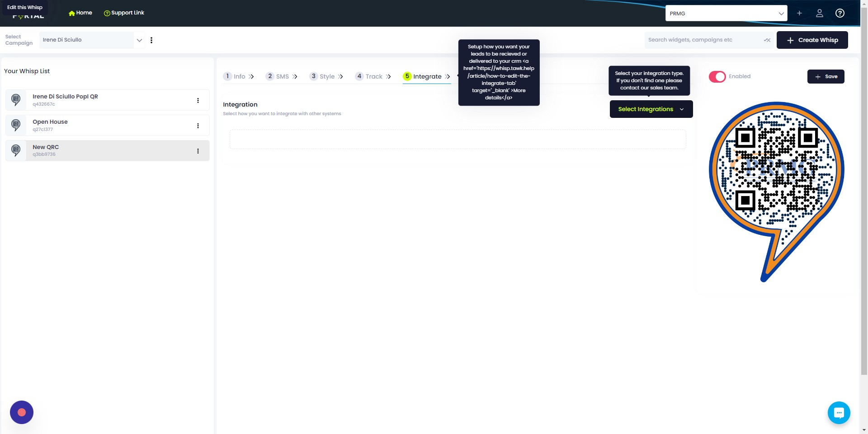Switch to the Integrate tab
Screen dimensions: 868x434
[x=426, y=76]
